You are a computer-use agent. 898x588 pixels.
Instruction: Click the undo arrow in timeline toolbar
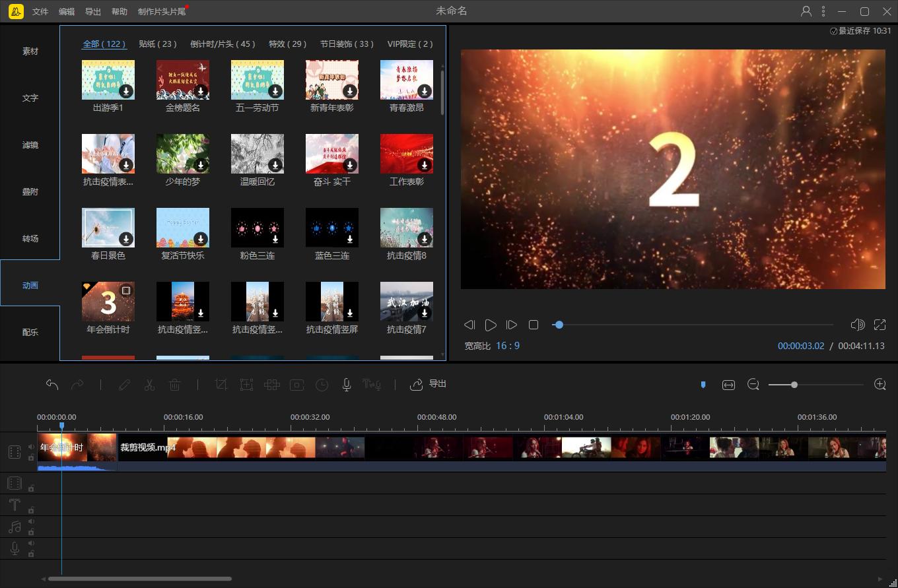(x=52, y=385)
